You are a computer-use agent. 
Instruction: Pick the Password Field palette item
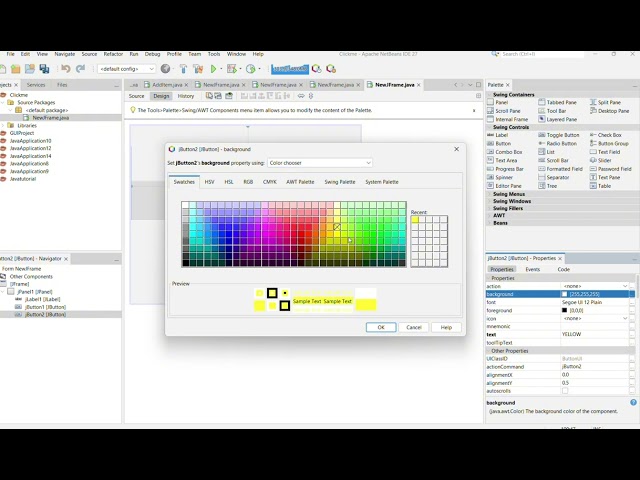click(x=611, y=169)
